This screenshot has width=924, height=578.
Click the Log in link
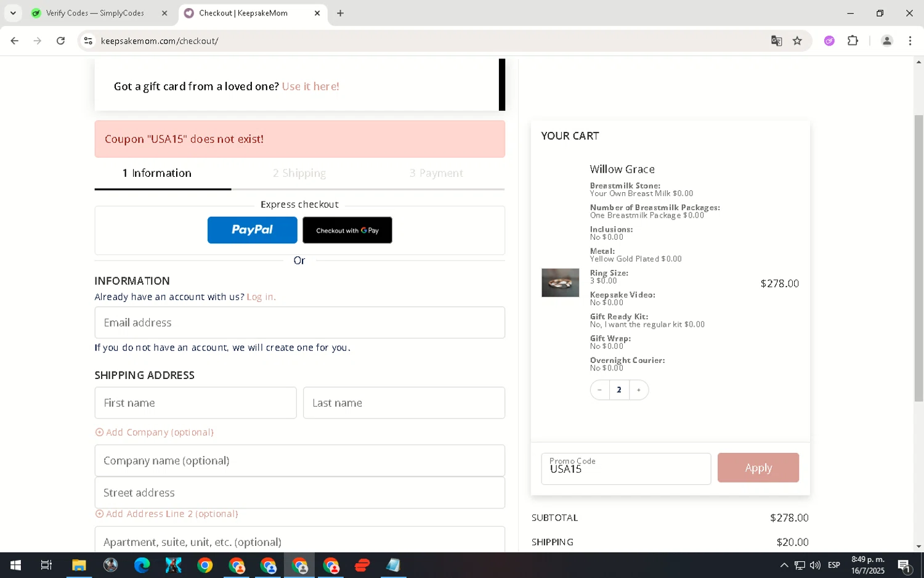point(261,297)
